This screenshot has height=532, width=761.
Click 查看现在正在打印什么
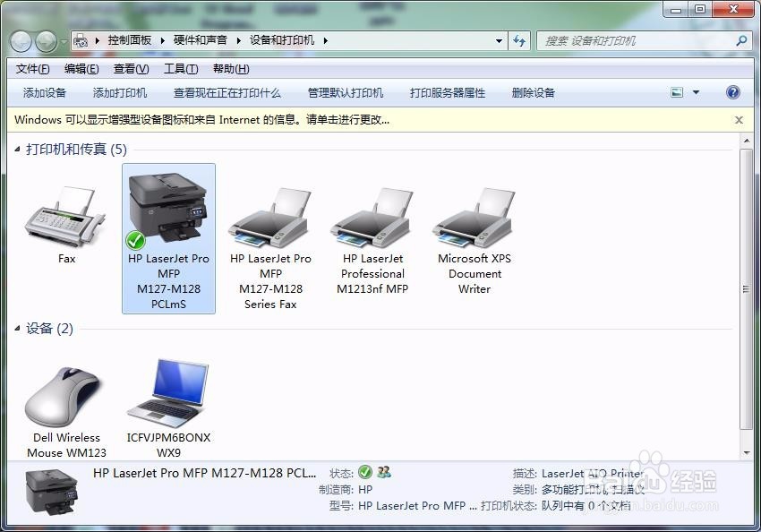point(227,93)
